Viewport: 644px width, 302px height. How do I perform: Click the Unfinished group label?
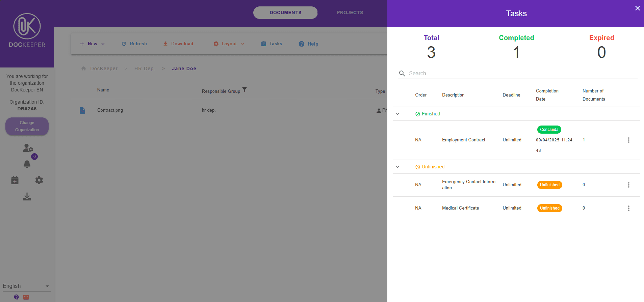point(433,167)
